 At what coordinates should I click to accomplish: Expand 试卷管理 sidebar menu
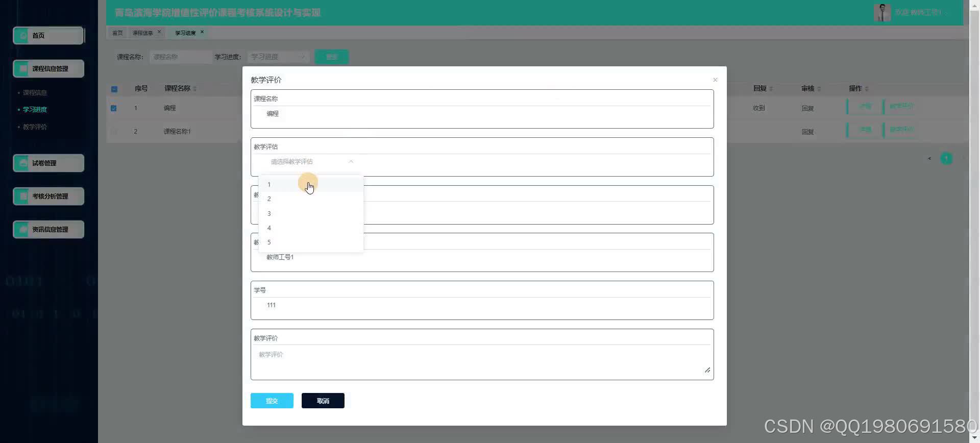pos(48,163)
